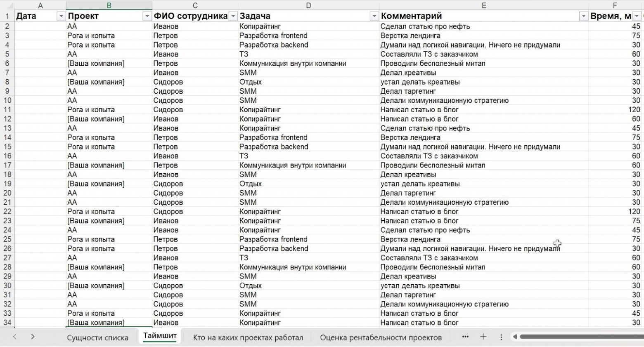Open the filter dropdown on the Дата column
Image resolution: width=644 pixels, height=347 pixels.
tap(61, 16)
